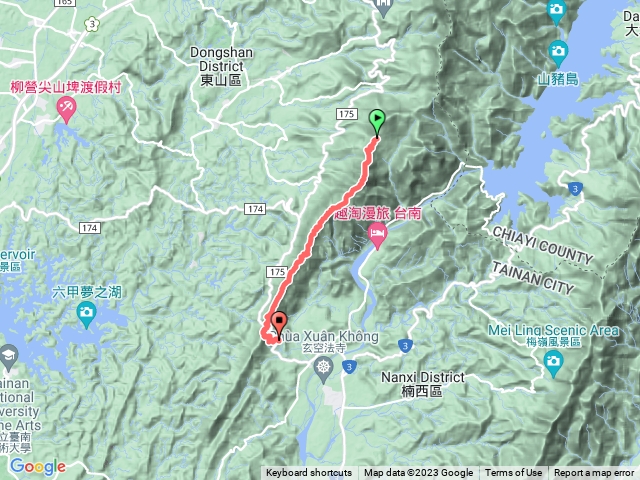
Task: Click the route 174 shield near the center
Action: pyautogui.click(x=256, y=209)
